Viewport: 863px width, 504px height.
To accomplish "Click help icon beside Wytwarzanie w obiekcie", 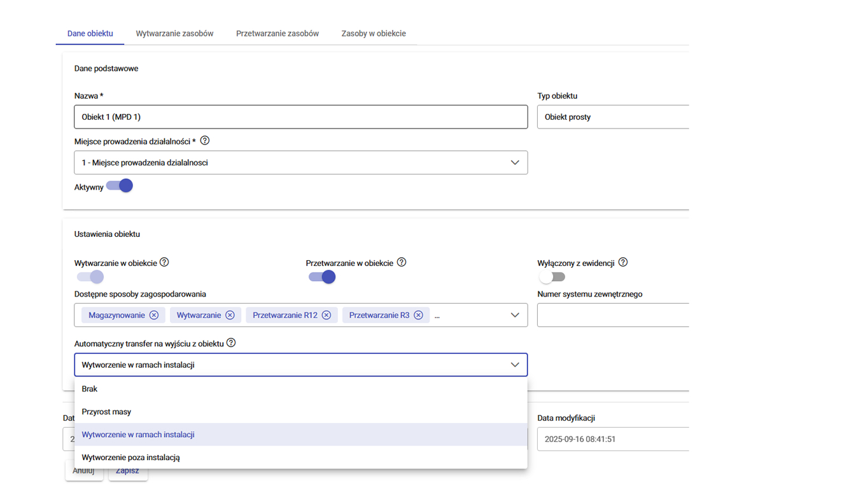I will (164, 262).
